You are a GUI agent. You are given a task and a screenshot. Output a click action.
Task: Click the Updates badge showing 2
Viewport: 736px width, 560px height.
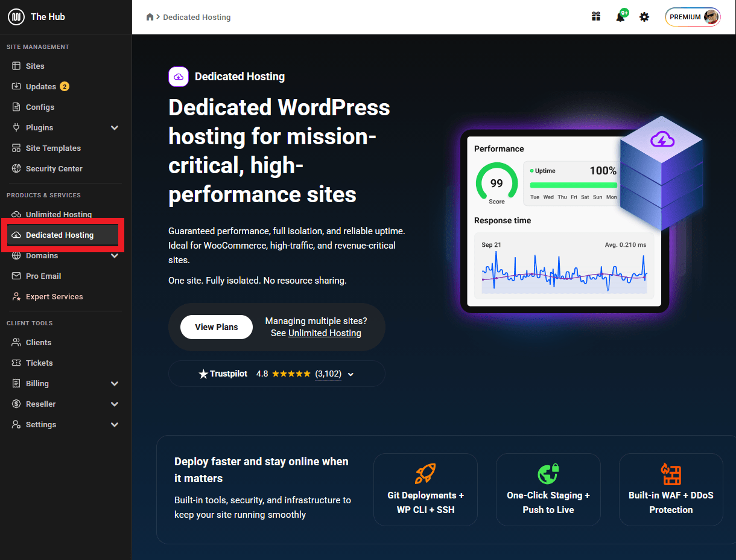(65, 86)
